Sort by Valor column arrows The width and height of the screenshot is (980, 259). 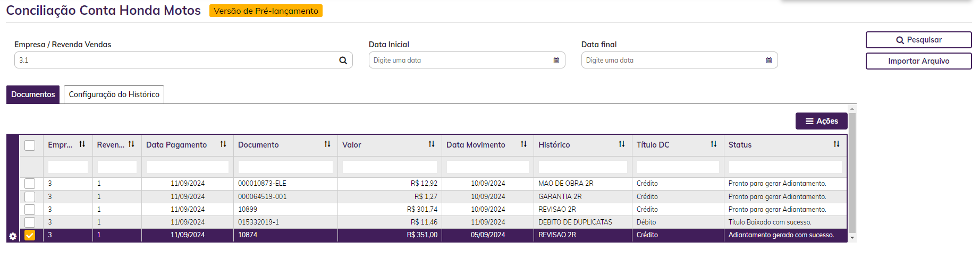[x=432, y=144]
